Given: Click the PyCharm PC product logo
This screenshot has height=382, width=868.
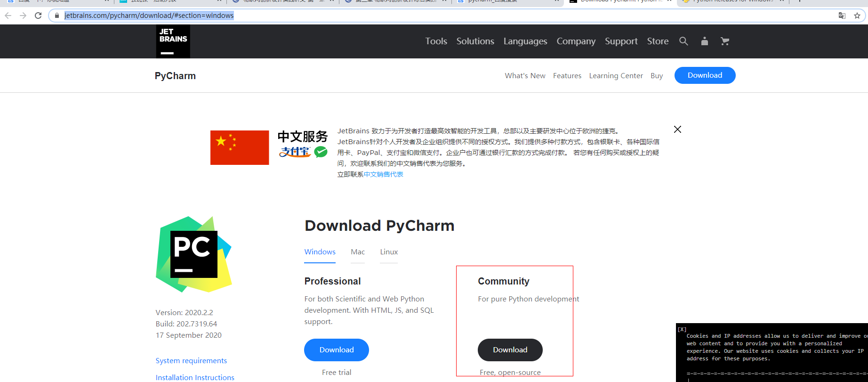Looking at the screenshot, I should [194, 254].
